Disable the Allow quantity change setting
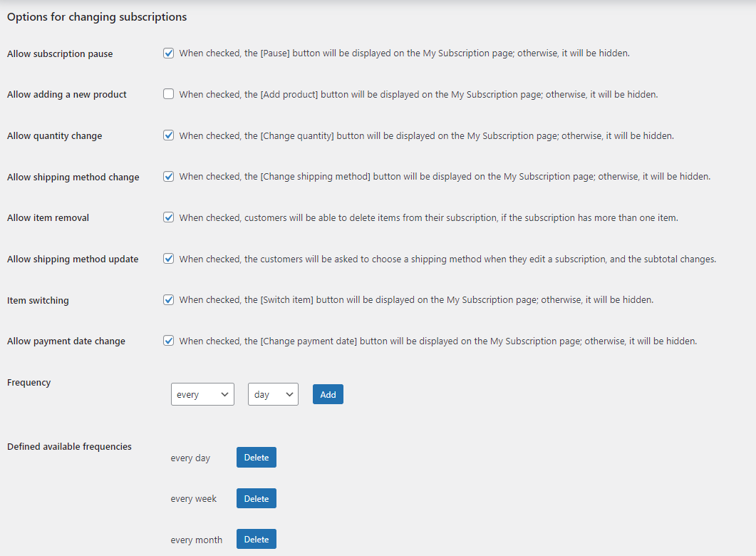 [168, 135]
